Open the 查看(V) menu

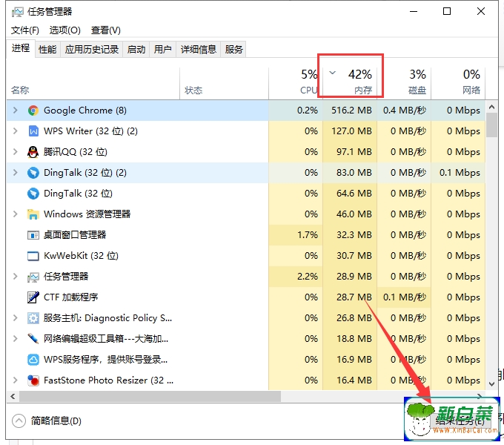point(106,30)
